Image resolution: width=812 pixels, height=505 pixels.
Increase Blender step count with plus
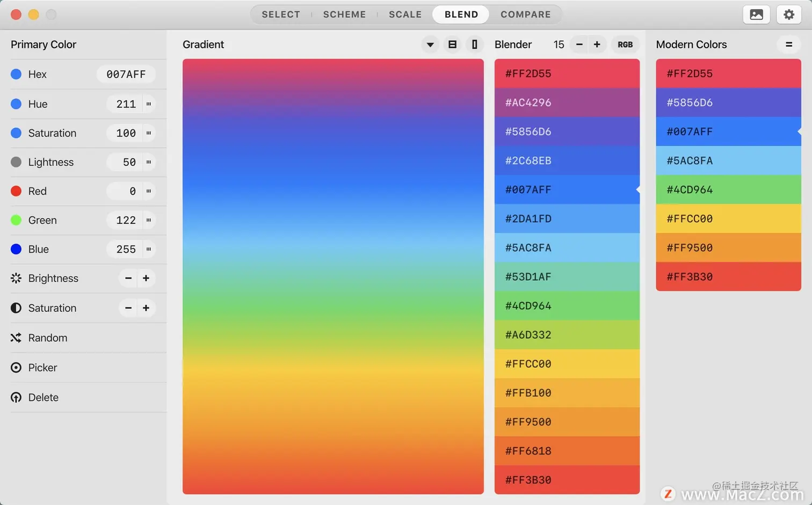pos(597,45)
